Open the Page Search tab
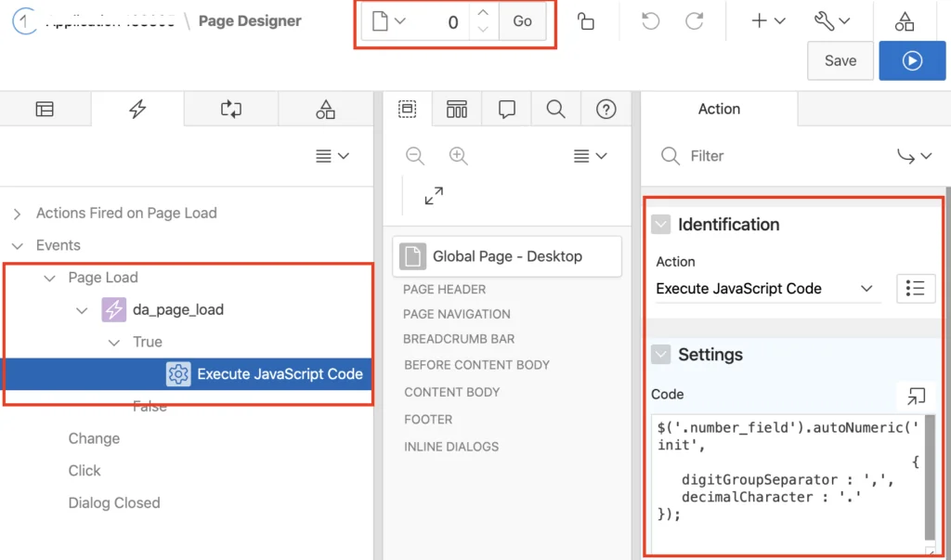Screen dimensions: 951x560 [x=555, y=110]
